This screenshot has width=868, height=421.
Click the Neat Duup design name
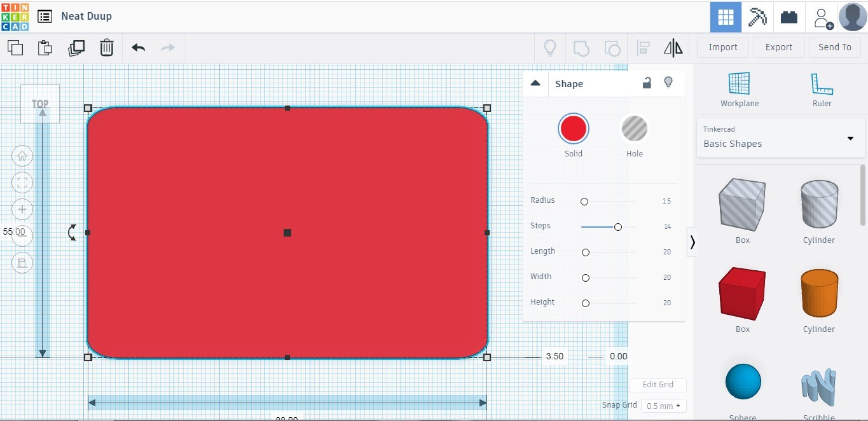[86, 17]
